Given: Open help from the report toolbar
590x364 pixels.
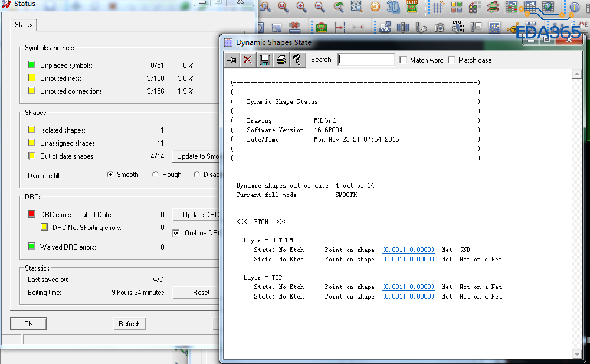Looking at the screenshot, I should [x=297, y=60].
